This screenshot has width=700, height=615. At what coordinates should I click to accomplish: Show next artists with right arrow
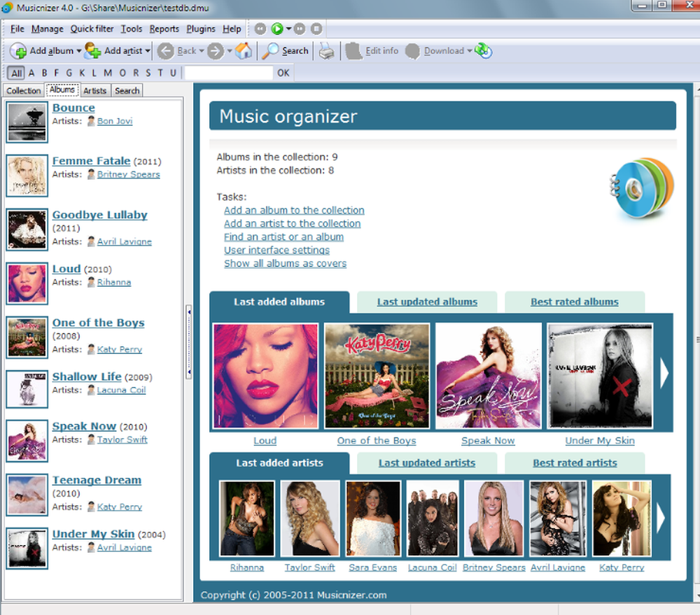(661, 518)
